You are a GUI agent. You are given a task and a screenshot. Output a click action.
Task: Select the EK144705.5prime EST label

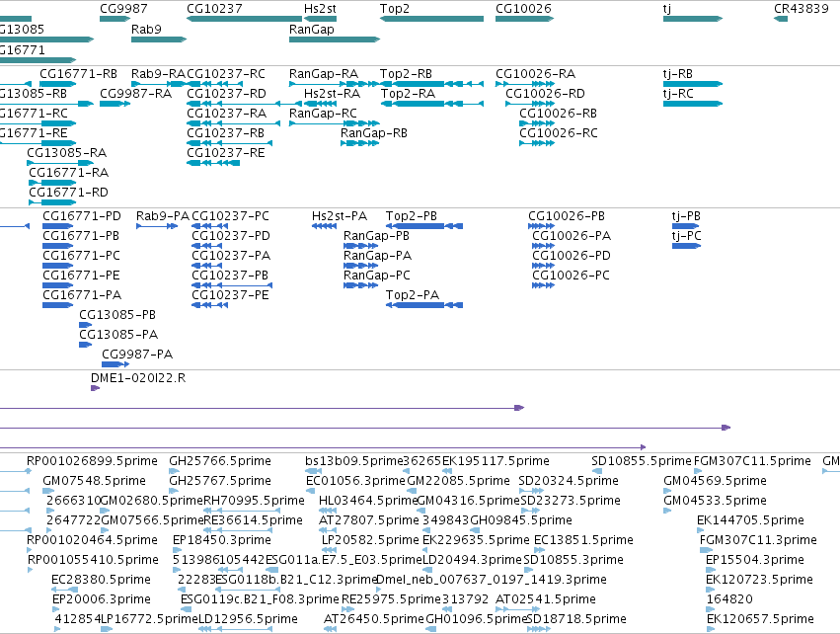(750, 519)
